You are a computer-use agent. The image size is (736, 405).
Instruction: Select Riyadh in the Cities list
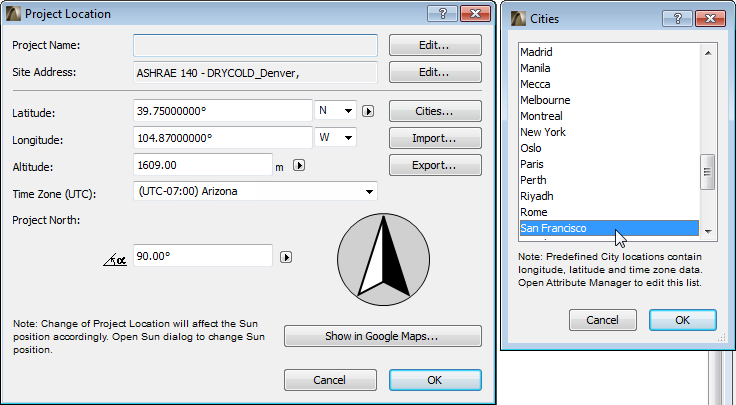pos(609,196)
